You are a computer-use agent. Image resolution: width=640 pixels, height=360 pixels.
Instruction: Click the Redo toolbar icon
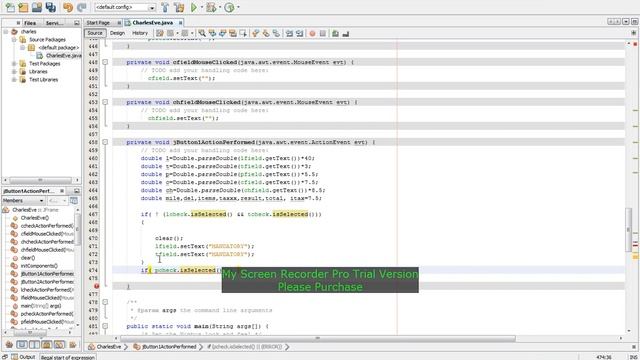82,7
